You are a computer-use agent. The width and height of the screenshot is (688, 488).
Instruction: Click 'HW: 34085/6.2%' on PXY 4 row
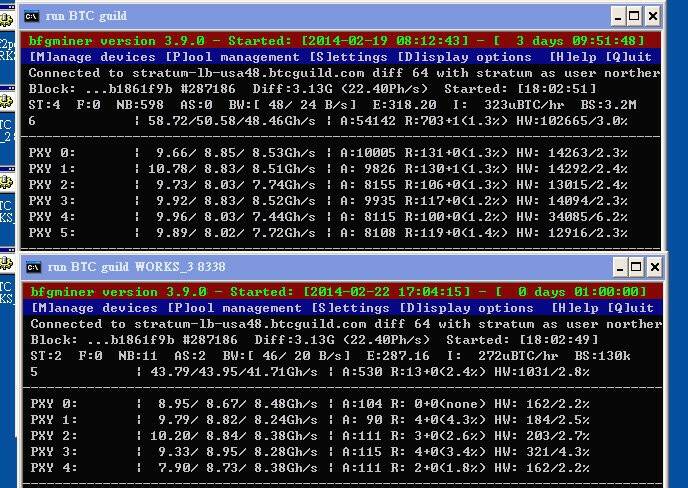572,217
